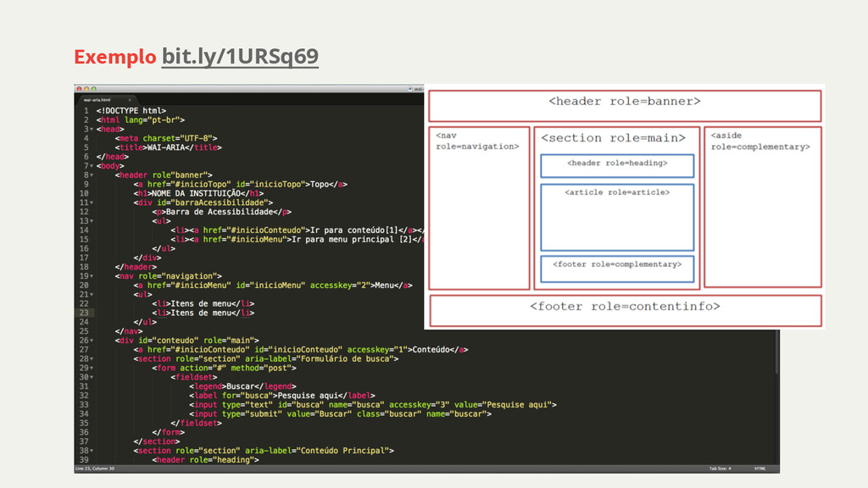Collapse the head tag fold arrow on line 3
This screenshot has width=868, height=488.
coord(92,129)
